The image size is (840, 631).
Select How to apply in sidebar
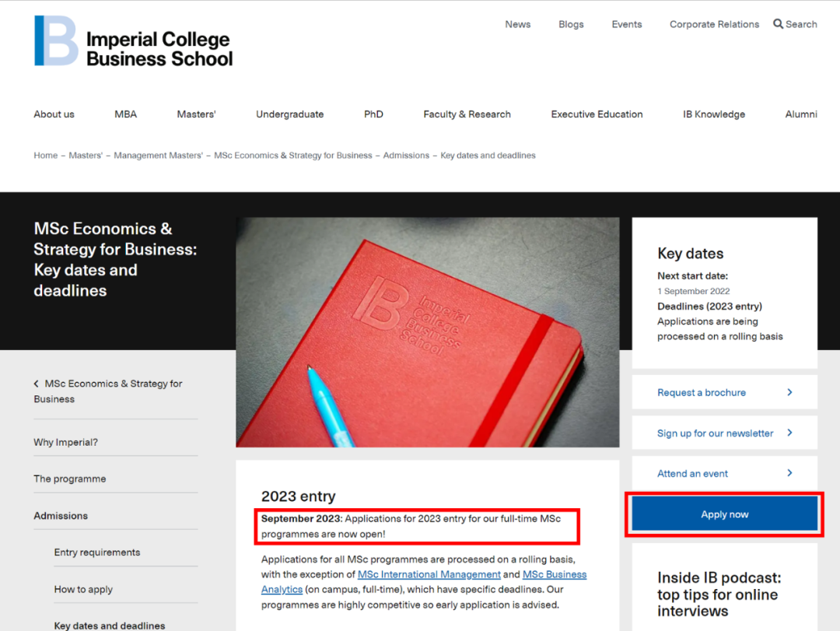click(x=83, y=589)
